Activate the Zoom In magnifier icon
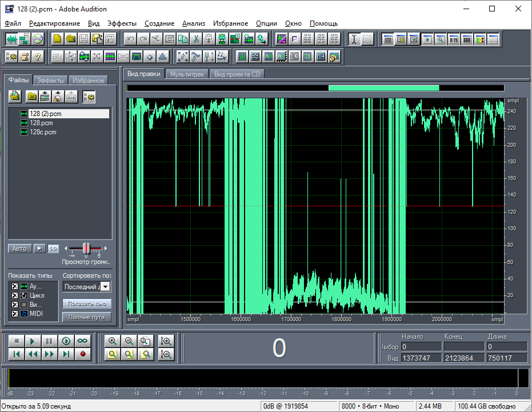532x412 pixels. pyautogui.click(x=111, y=341)
